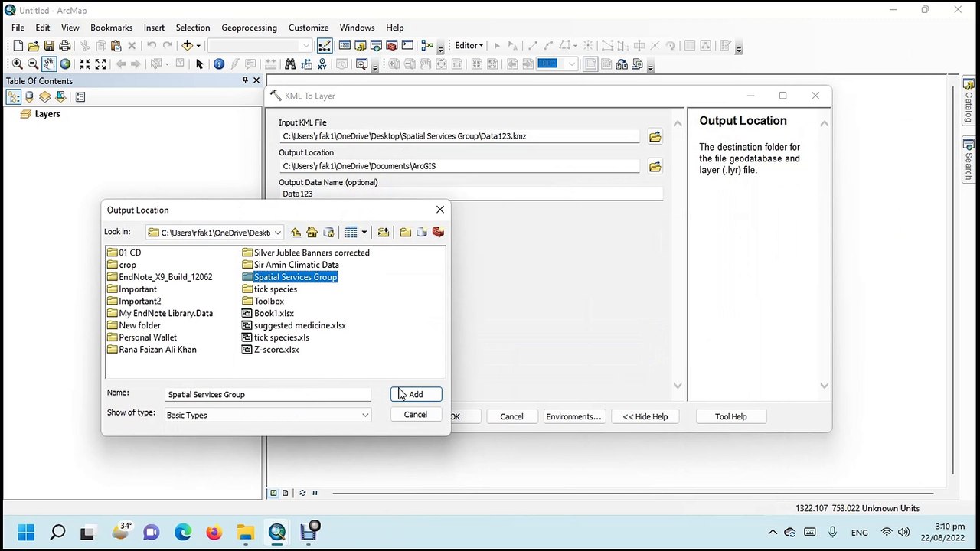980x551 pixels.
Task: Open the Selection menu
Action: click(x=193, y=28)
